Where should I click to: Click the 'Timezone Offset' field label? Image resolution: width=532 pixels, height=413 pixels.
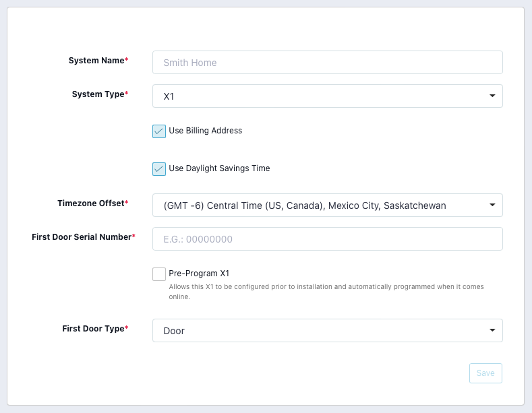pyautogui.click(x=90, y=203)
